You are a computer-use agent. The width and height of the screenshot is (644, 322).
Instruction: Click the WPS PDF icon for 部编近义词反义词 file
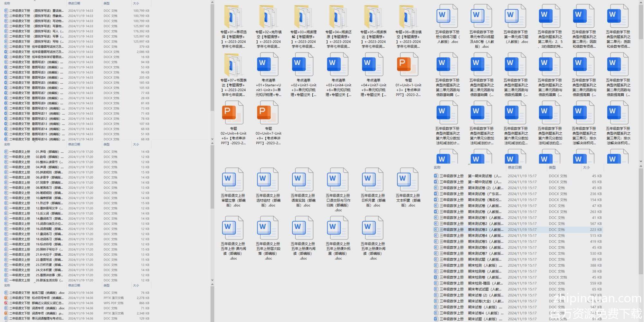6,303
